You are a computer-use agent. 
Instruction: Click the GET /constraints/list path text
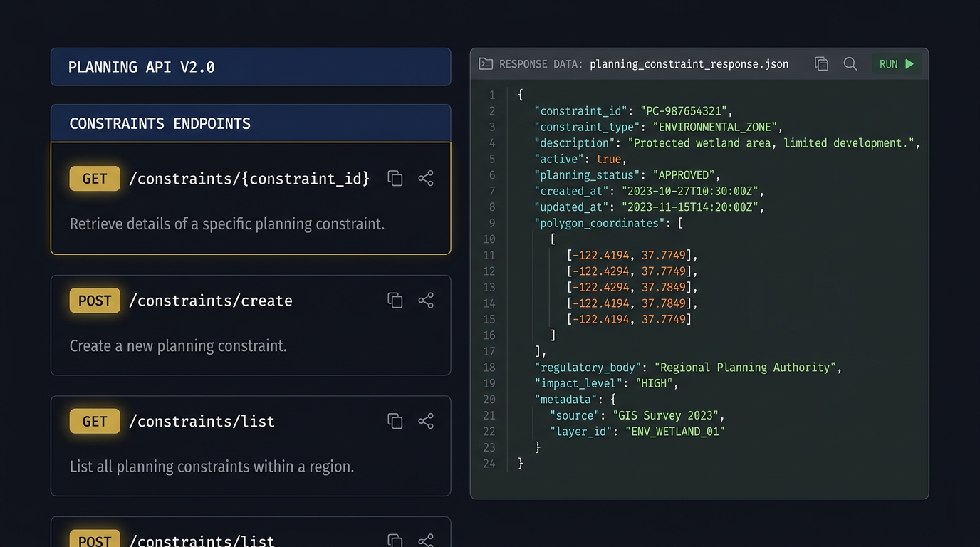202,421
